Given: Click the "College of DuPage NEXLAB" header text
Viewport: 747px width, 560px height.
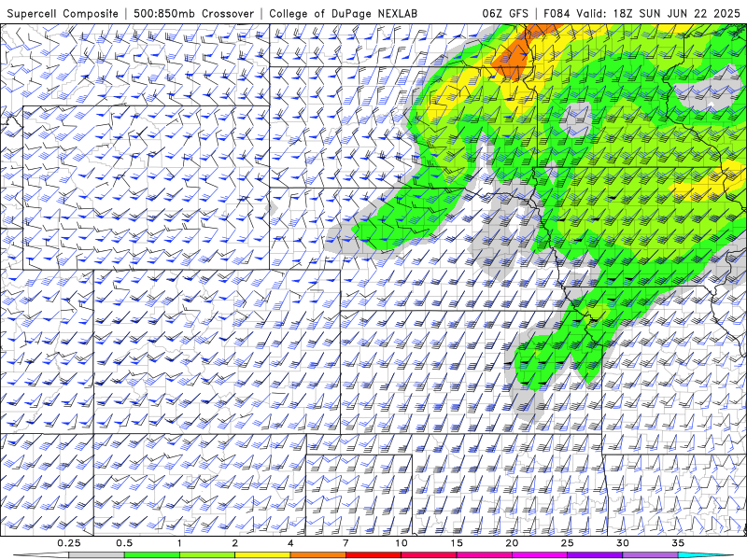Looking at the screenshot, I should point(343,13).
